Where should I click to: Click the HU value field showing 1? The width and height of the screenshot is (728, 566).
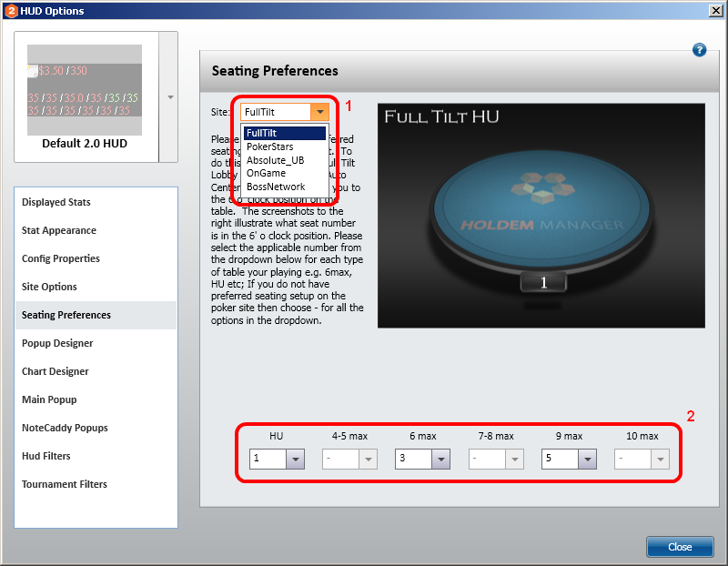point(268,460)
